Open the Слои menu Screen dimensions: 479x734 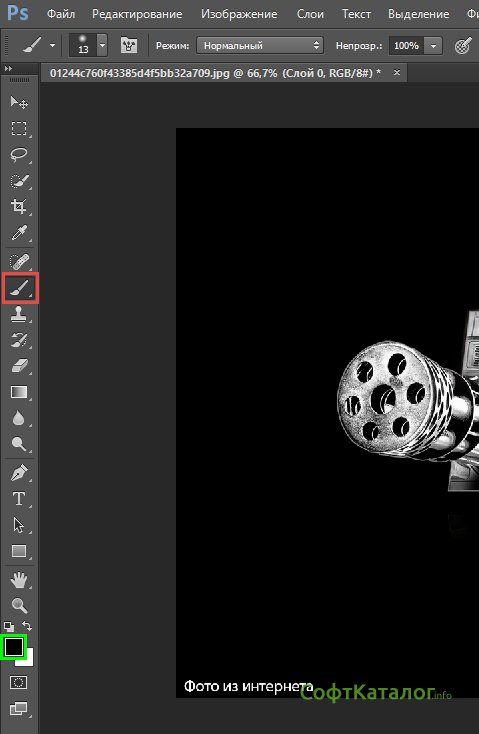click(310, 14)
